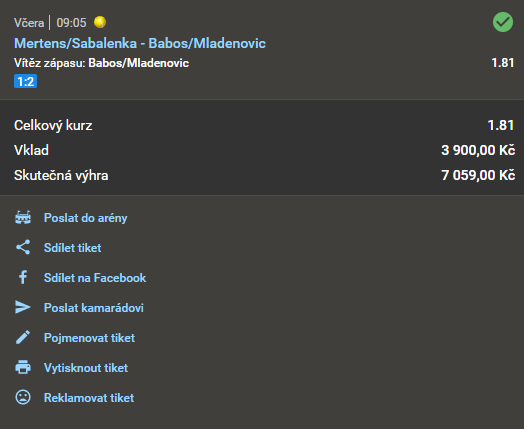
Task: Click the printer icon
Action: (x=23, y=367)
